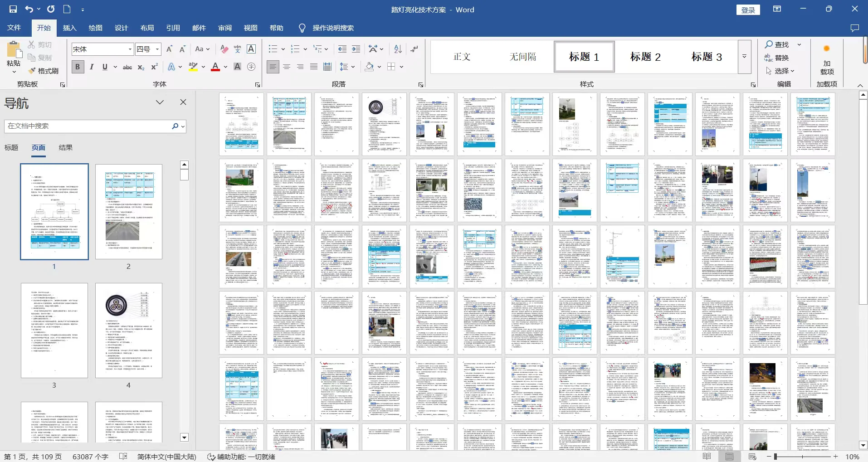Create a new blank document icon

point(67,9)
